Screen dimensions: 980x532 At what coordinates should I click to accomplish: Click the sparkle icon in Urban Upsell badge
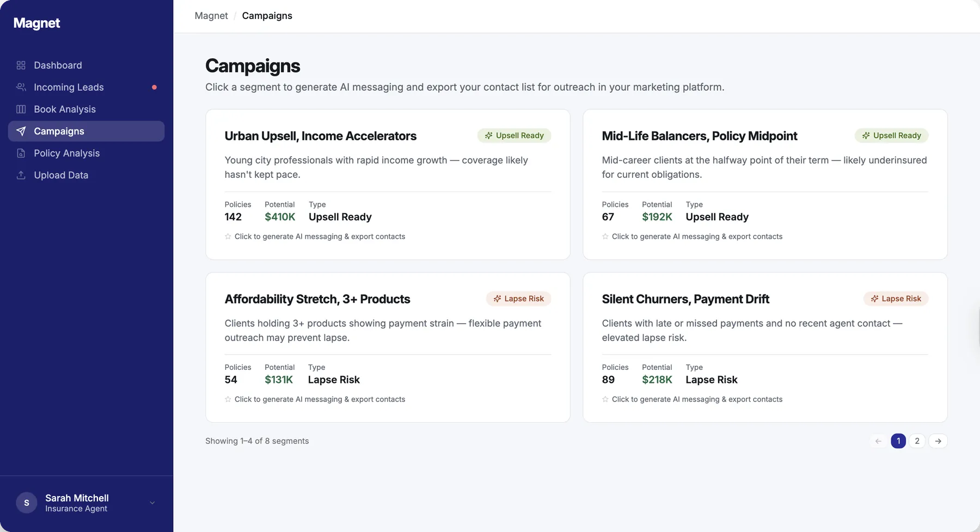tap(488, 135)
